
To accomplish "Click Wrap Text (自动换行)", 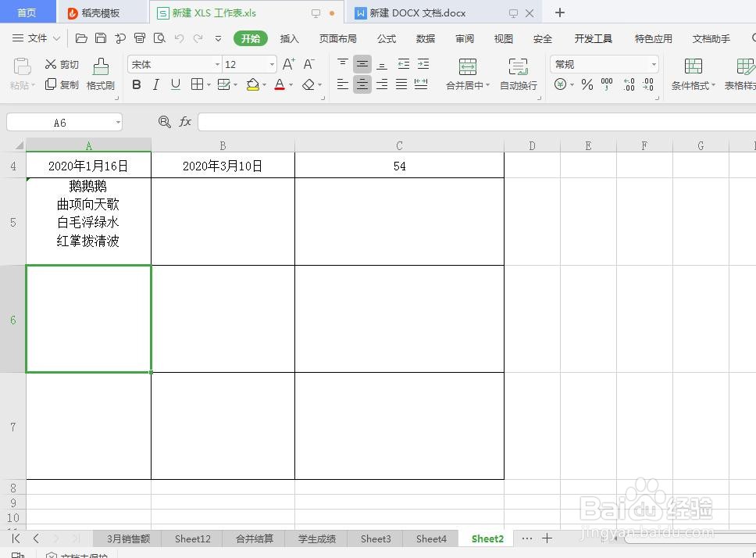I will tap(519, 73).
